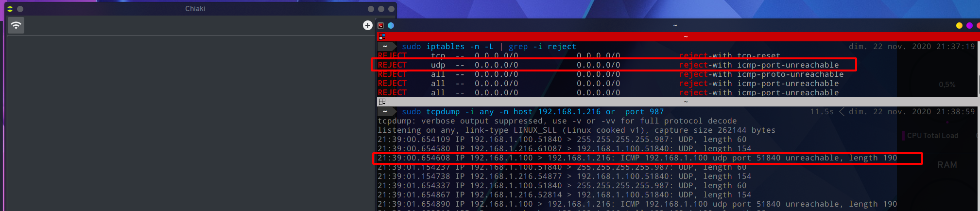This screenshot has width=980, height=211.
Task: Minimize the Chiaki window
Action: click(371, 9)
